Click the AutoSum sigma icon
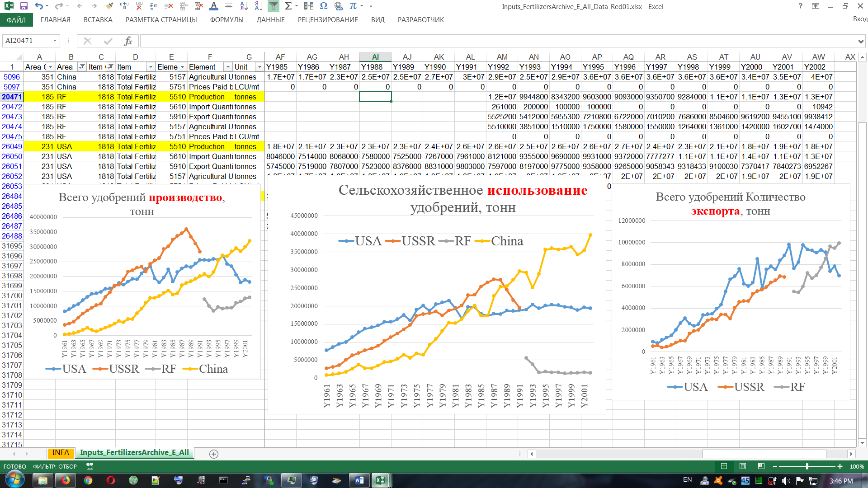868x488 pixels. click(x=288, y=6)
